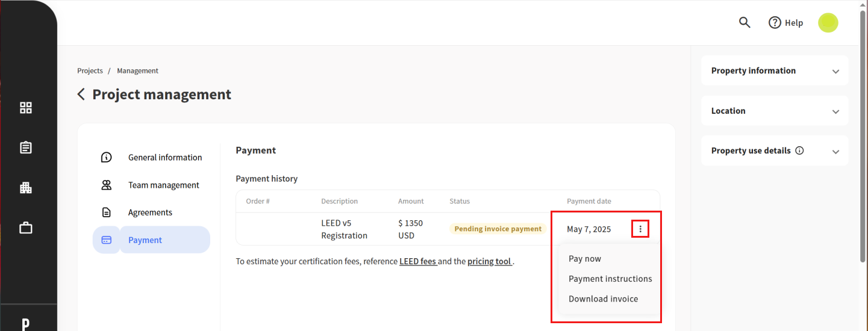The image size is (868, 331).
Task: Open the dashboard grid icon in sidebar
Action: [26, 108]
